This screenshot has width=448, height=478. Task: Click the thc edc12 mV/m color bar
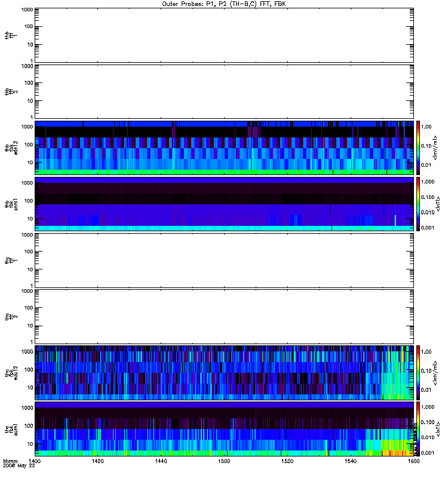(x=418, y=373)
